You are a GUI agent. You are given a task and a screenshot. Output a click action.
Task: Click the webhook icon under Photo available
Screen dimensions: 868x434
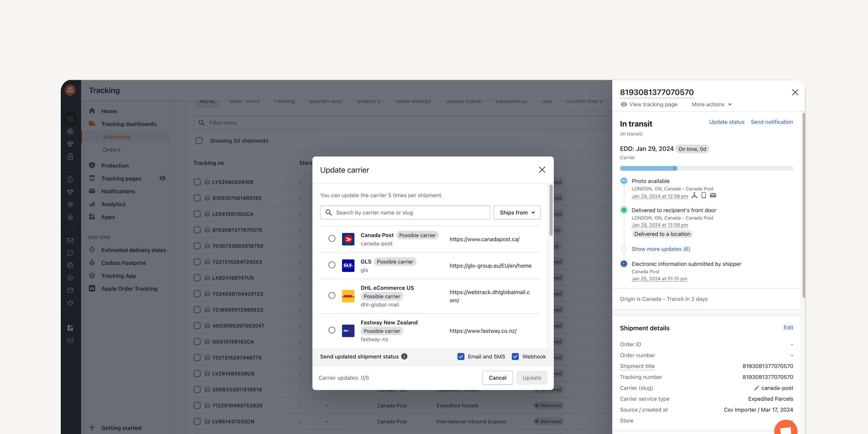coord(694,195)
